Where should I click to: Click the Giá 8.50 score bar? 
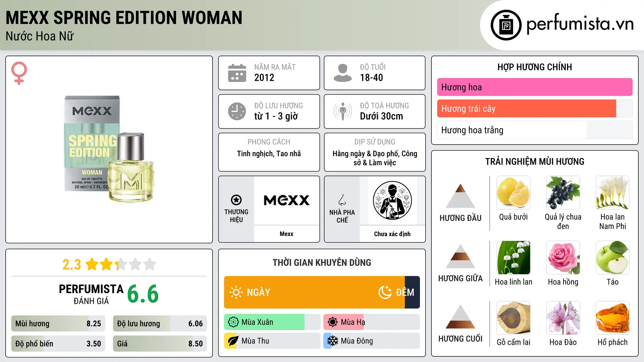160,343
